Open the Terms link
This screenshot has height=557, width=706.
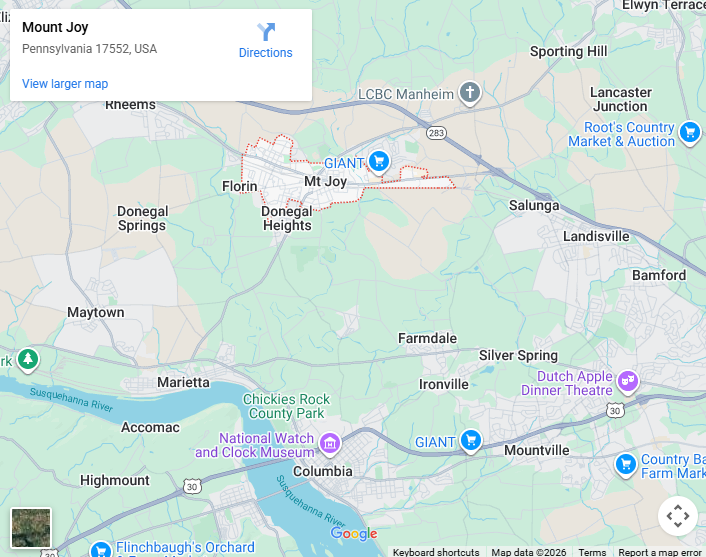pos(592,552)
